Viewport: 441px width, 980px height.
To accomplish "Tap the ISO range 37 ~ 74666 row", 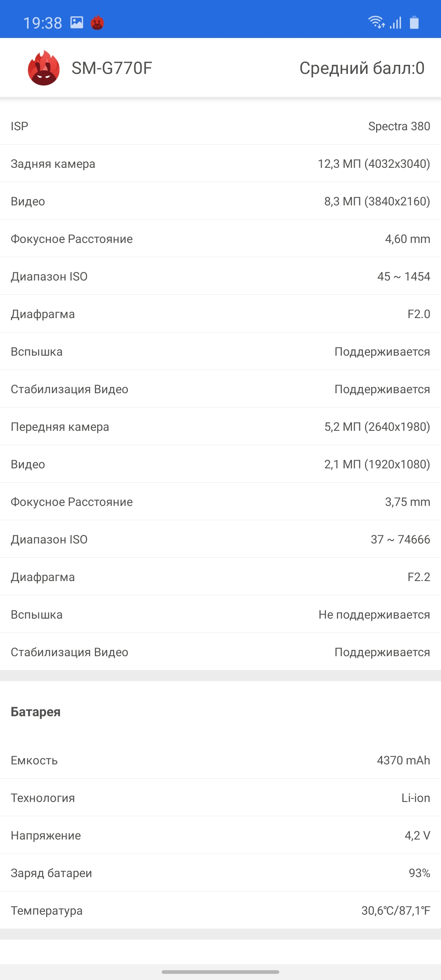I will 220,539.
